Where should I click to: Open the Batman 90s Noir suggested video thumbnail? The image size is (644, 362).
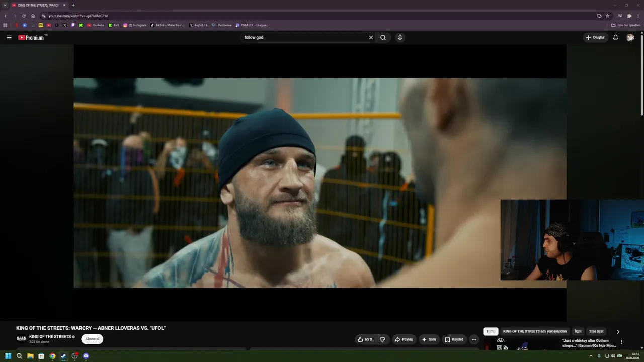(521, 344)
